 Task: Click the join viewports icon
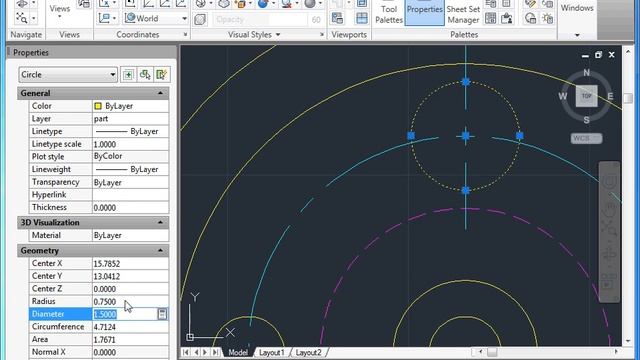point(362,18)
